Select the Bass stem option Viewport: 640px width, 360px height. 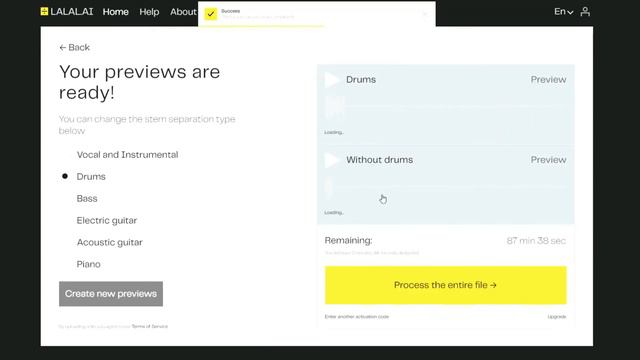click(x=87, y=198)
